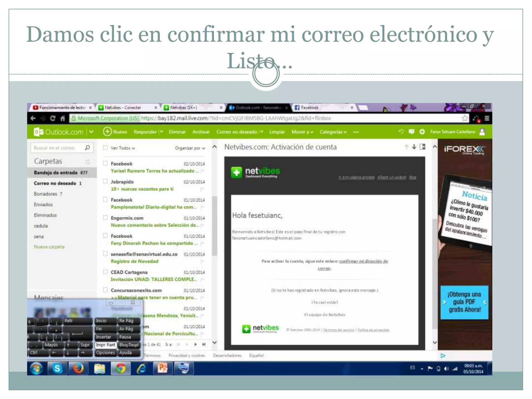Open the Chrome menu hamburger icon
The image size is (532, 399).
pyautogui.click(x=487, y=118)
